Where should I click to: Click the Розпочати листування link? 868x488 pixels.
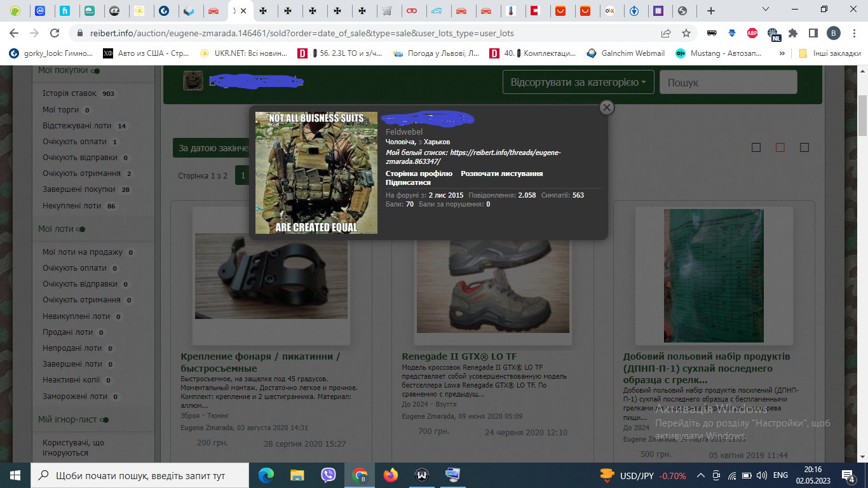pos(501,173)
